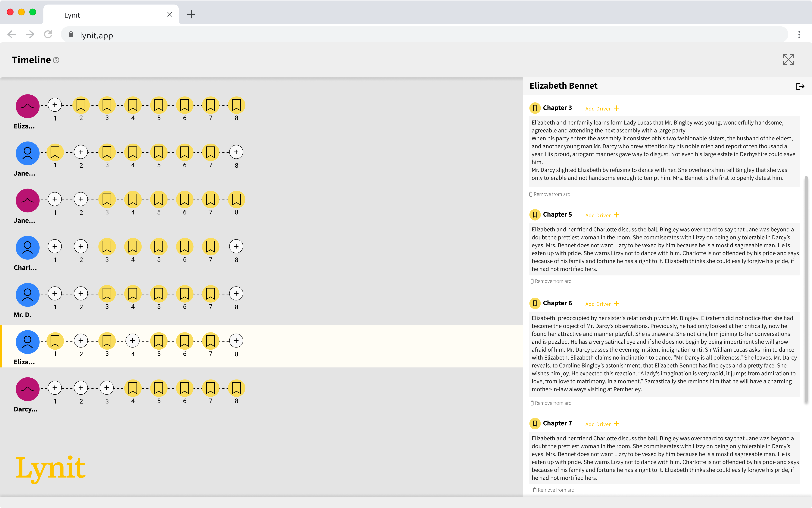Image resolution: width=812 pixels, height=508 pixels.
Task: Click the lynit.app address bar
Action: (x=424, y=35)
